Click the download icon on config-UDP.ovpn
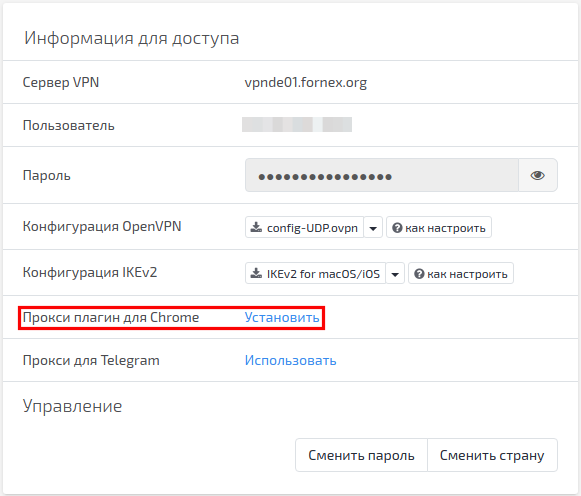 [256, 227]
